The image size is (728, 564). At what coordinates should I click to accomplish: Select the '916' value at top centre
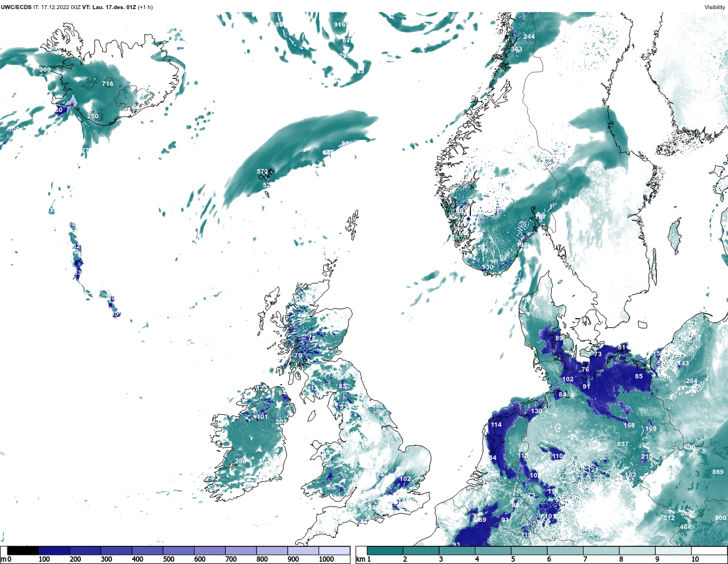(340, 24)
